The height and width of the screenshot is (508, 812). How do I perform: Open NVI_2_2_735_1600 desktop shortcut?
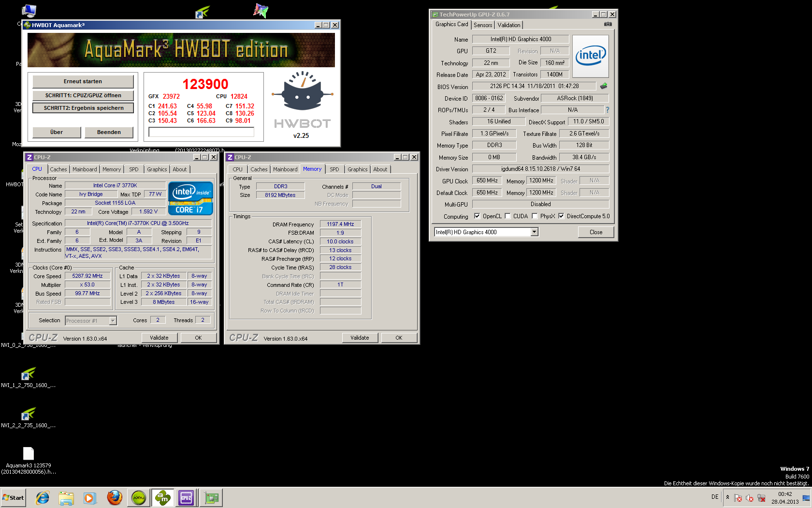click(28, 417)
